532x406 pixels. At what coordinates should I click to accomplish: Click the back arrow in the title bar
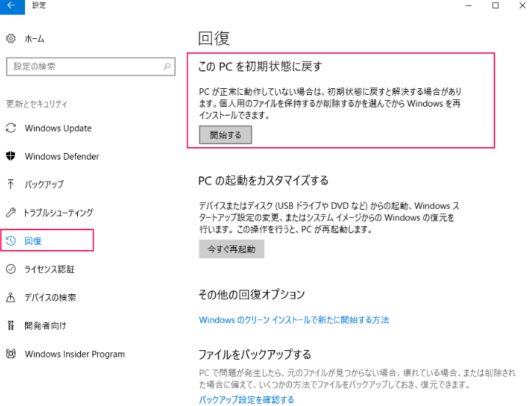[x=12, y=6]
